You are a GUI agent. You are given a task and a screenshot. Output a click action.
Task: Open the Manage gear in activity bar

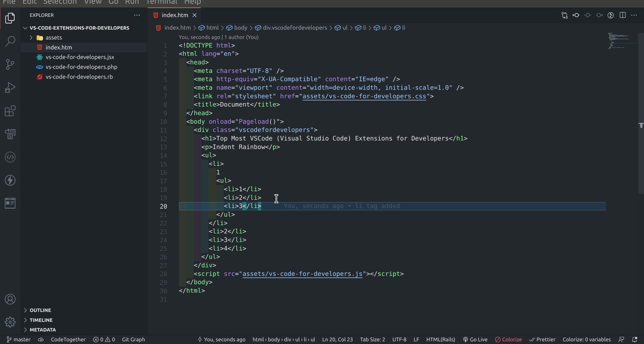[10, 322]
